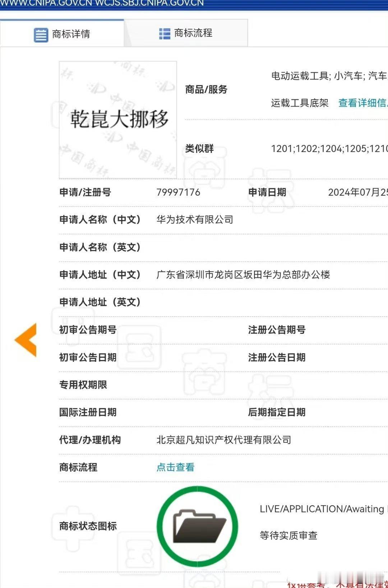Click the orange left arrow

pos(26,340)
